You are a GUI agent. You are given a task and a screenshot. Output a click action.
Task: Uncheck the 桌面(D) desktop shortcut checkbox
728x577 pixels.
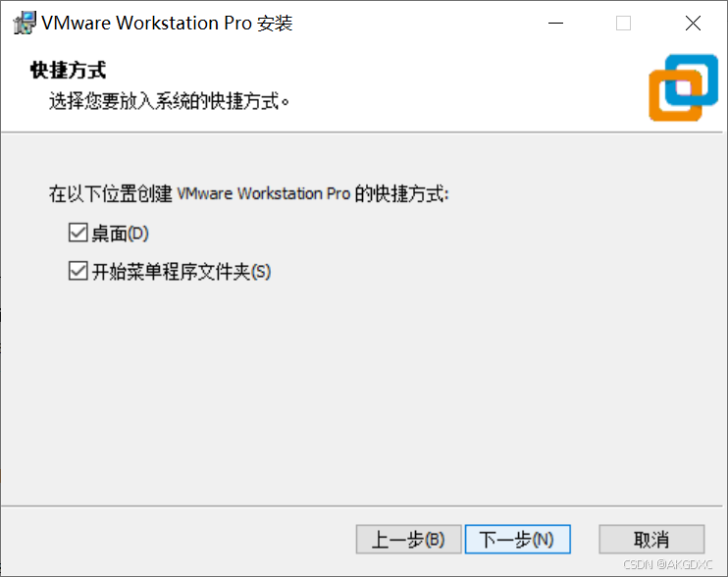tap(78, 233)
